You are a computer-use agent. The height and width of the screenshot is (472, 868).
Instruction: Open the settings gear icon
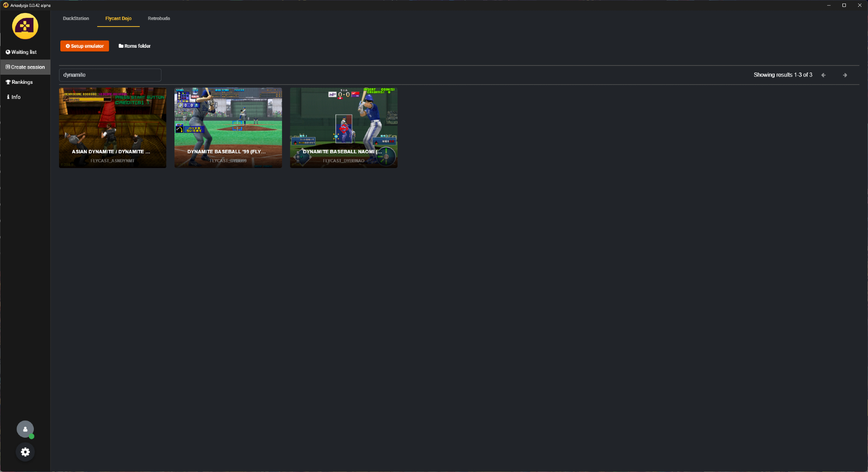[x=25, y=452]
